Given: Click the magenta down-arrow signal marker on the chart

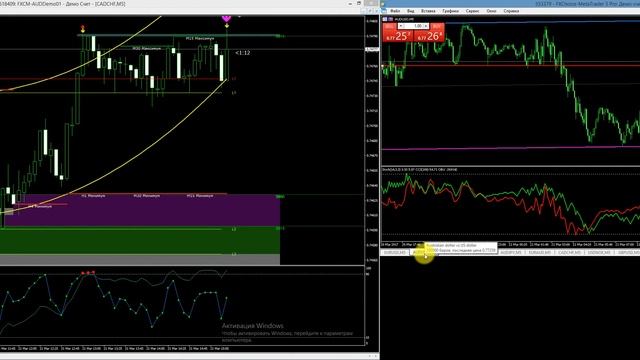Looking at the screenshot, I should tap(227, 19).
